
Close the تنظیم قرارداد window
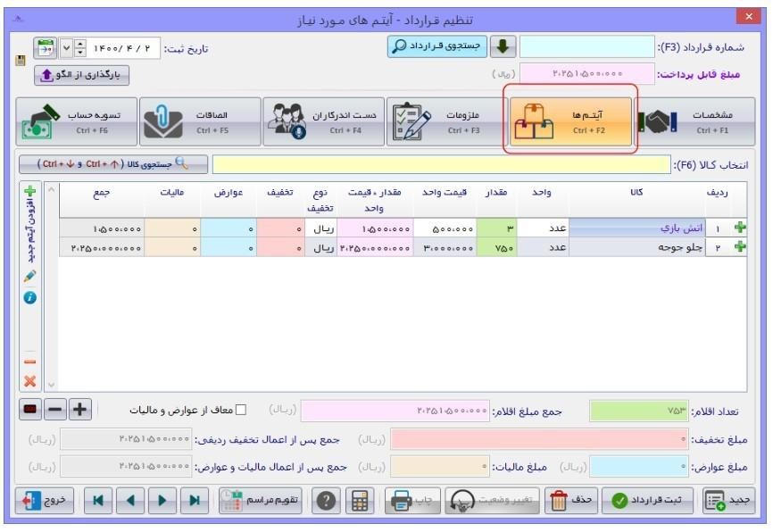(x=749, y=16)
